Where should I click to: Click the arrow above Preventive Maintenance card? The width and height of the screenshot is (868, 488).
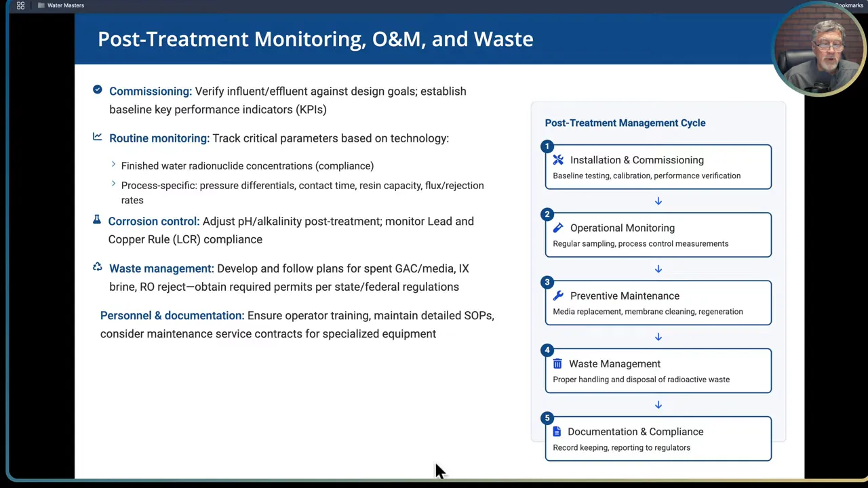658,269
